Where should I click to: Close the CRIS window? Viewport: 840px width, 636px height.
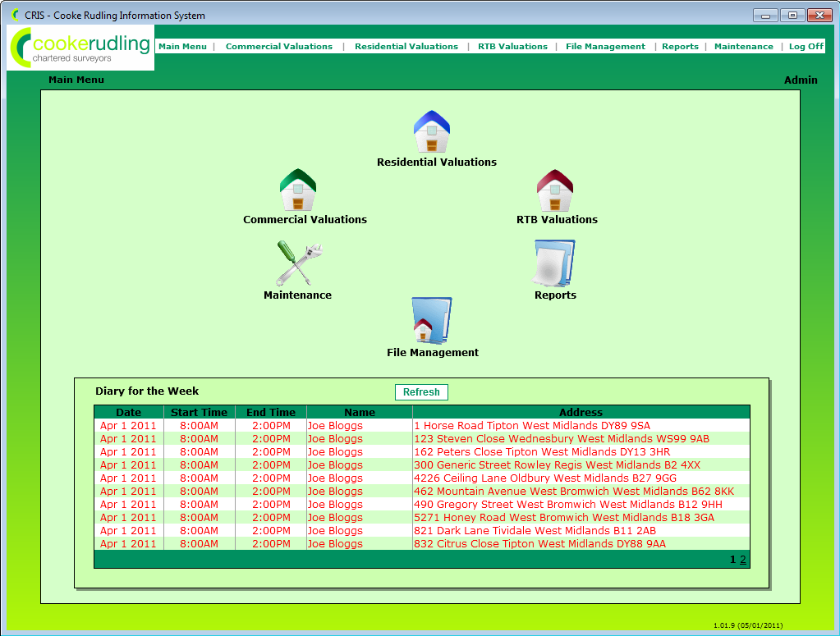click(x=819, y=16)
